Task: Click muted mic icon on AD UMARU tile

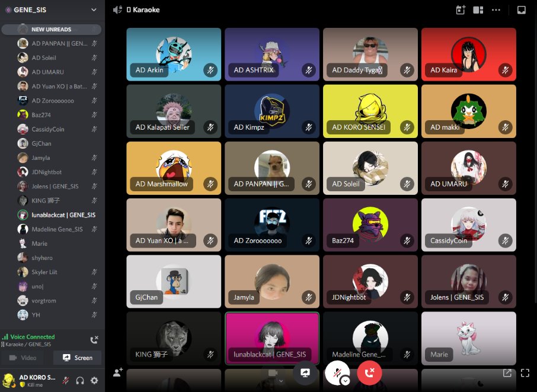Action: [x=505, y=184]
